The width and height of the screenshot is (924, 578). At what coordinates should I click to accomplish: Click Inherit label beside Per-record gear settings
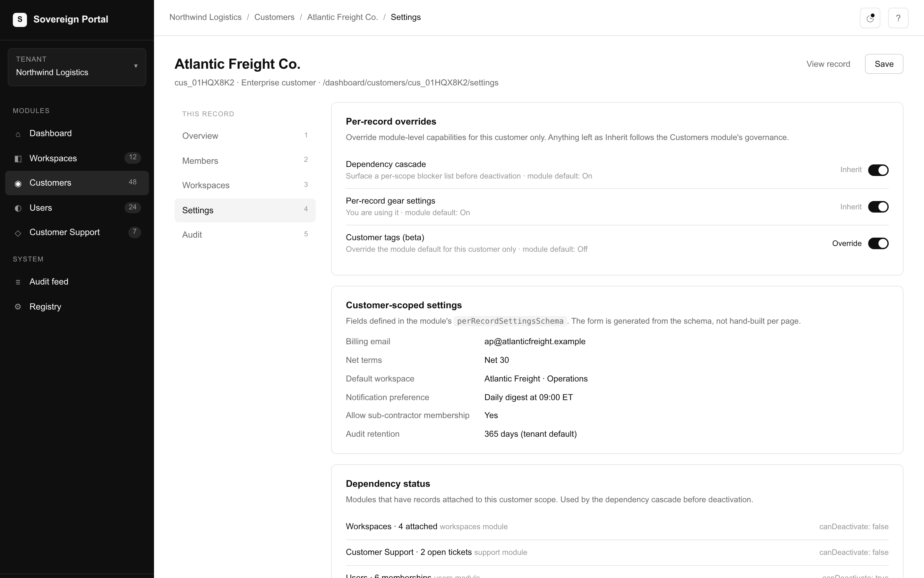[x=851, y=207]
